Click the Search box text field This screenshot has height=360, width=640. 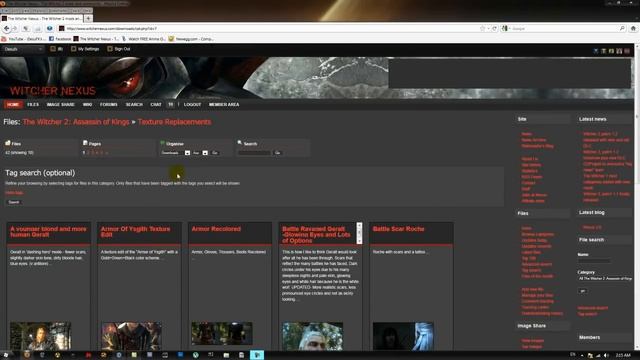point(254,153)
